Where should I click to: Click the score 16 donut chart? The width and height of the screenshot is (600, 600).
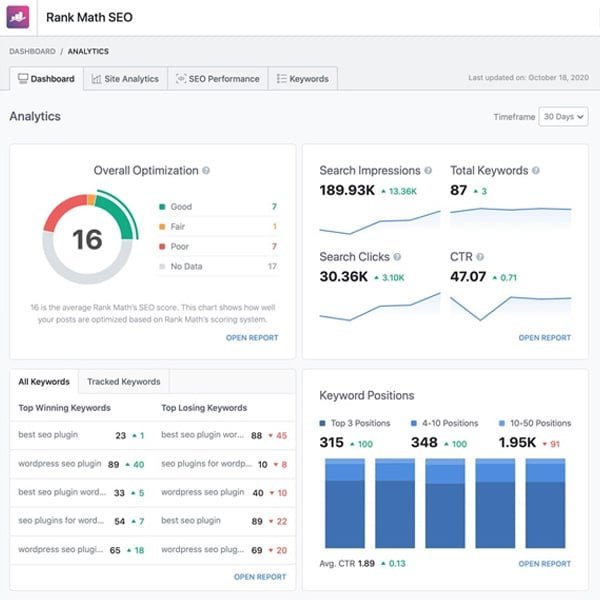click(87, 239)
